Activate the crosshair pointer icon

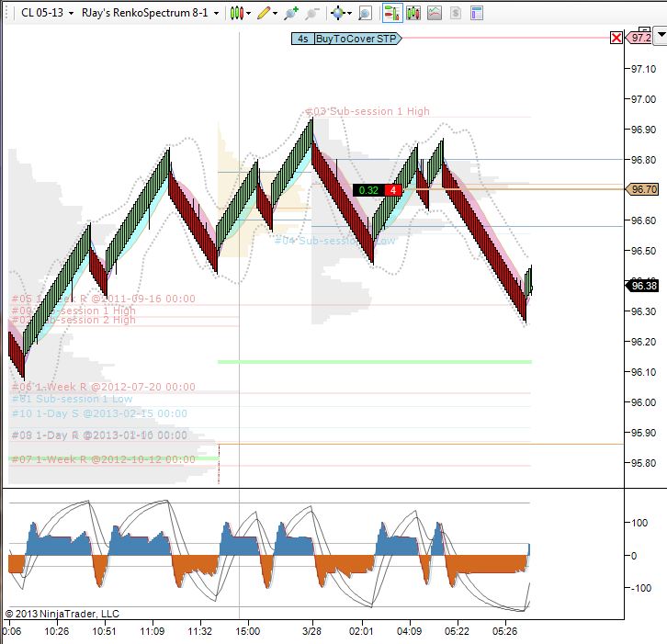tap(338, 13)
